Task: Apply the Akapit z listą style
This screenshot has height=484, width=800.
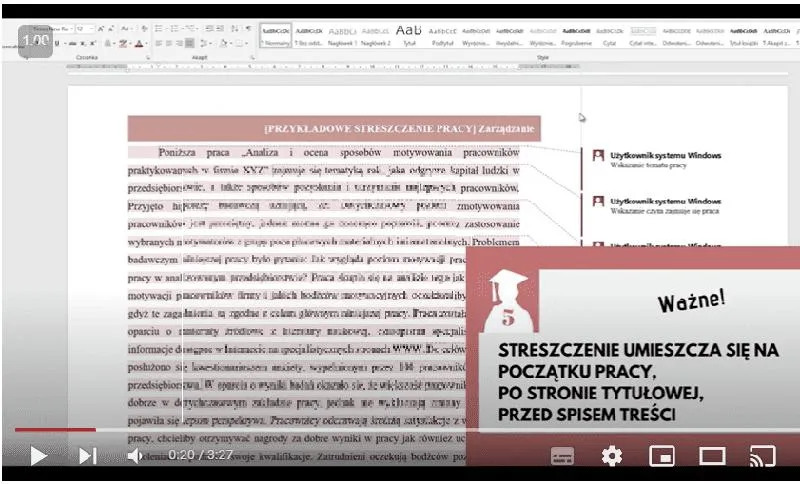Action: [777, 36]
